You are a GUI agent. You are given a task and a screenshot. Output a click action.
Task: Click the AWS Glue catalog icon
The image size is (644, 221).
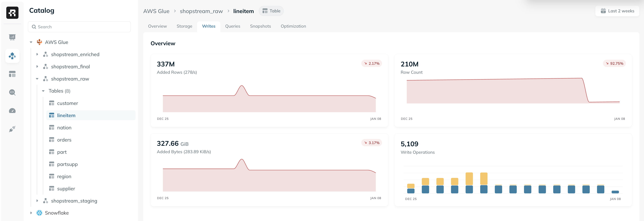[x=39, y=42]
